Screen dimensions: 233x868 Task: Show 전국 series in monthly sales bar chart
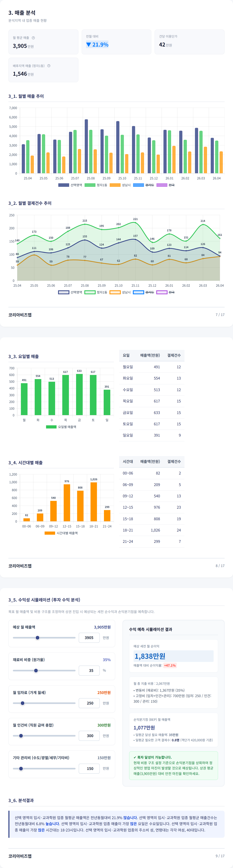pyautogui.click(x=166, y=185)
